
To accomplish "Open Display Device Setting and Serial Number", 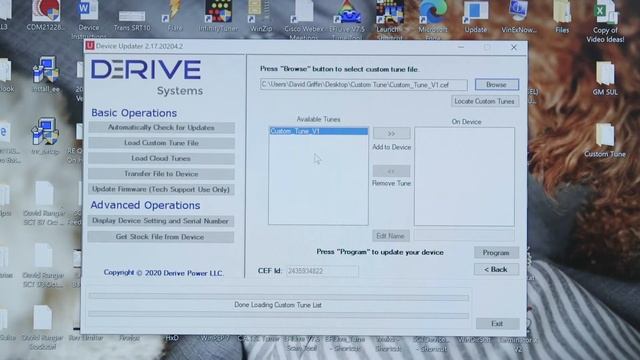I will [160, 221].
